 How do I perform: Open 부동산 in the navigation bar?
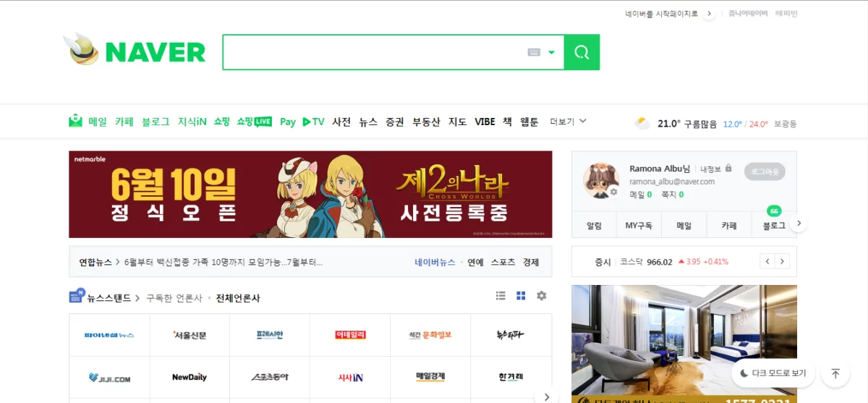(426, 122)
